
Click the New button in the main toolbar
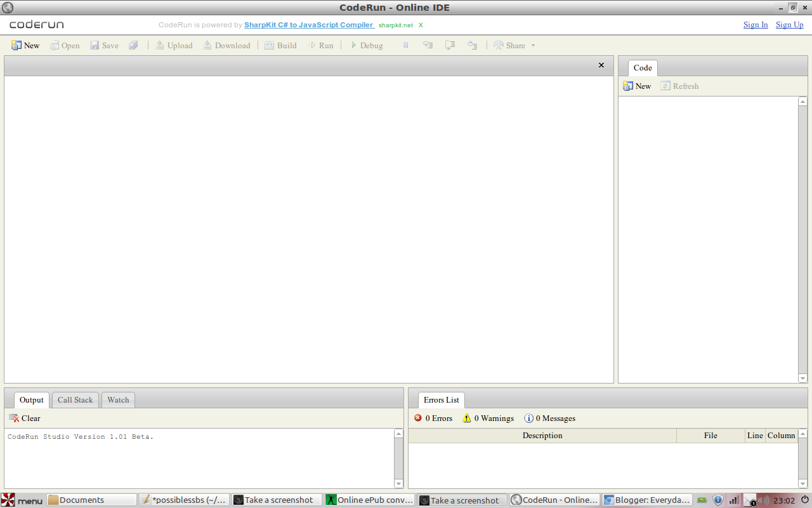[25, 45]
